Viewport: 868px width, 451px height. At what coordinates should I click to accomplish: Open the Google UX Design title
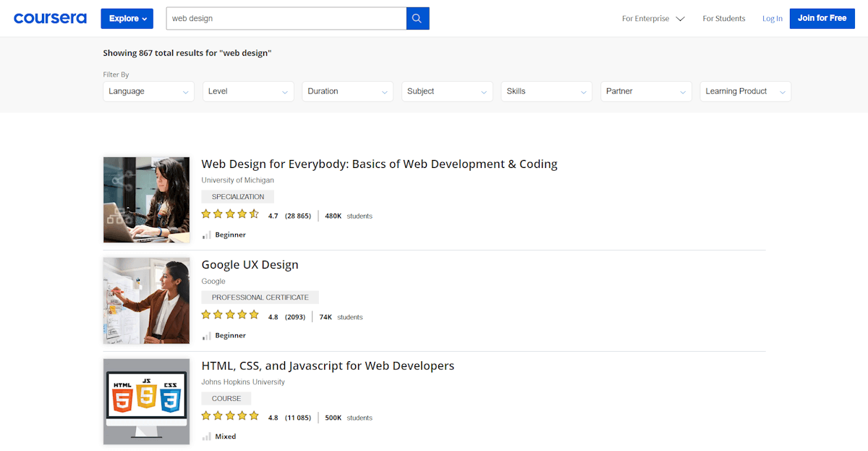click(250, 265)
